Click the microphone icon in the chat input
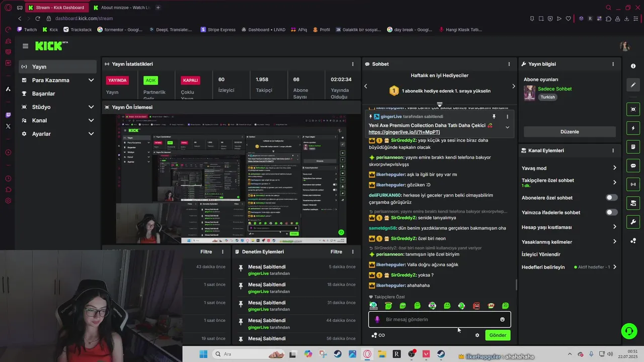Viewport: 644px width, 362px height. [x=377, y=319]
